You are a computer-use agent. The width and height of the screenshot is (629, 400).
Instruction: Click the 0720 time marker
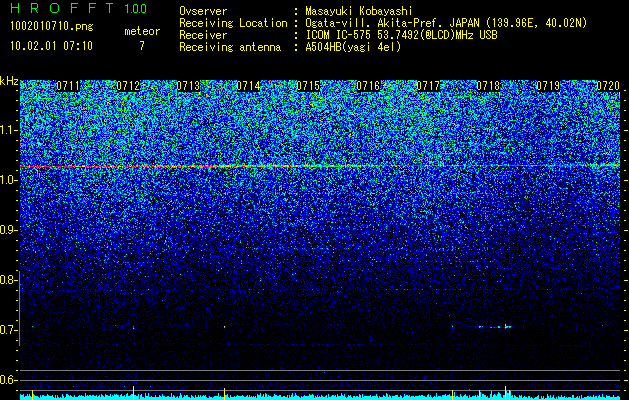[608, 86]
